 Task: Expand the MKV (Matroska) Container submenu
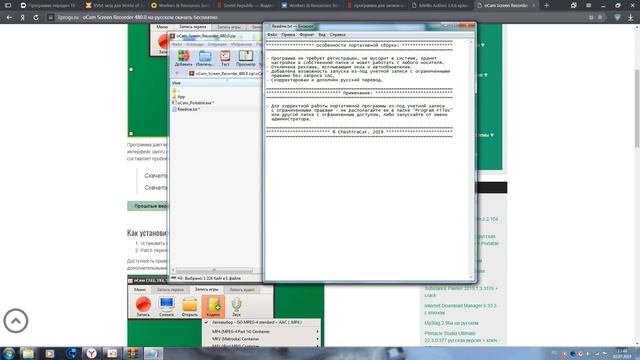(x=261, y=339)
